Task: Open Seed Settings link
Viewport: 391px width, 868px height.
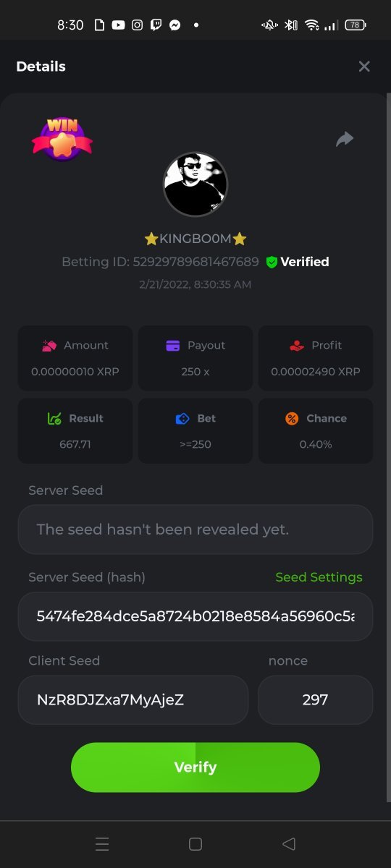Action: (x=319, y=577)
